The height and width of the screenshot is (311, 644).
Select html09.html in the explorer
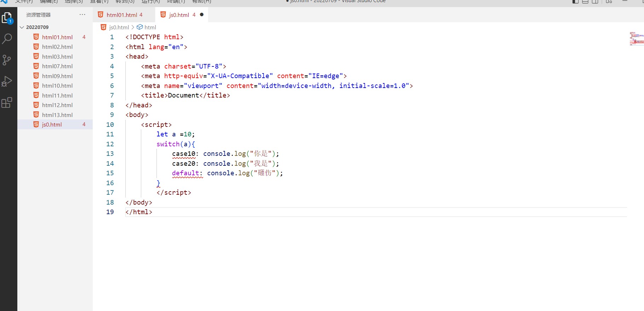point(55,76)
